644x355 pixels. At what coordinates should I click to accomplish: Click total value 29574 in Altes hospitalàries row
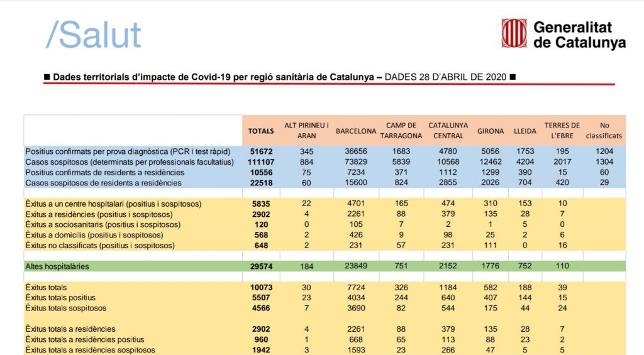click(x=261, y=266)
